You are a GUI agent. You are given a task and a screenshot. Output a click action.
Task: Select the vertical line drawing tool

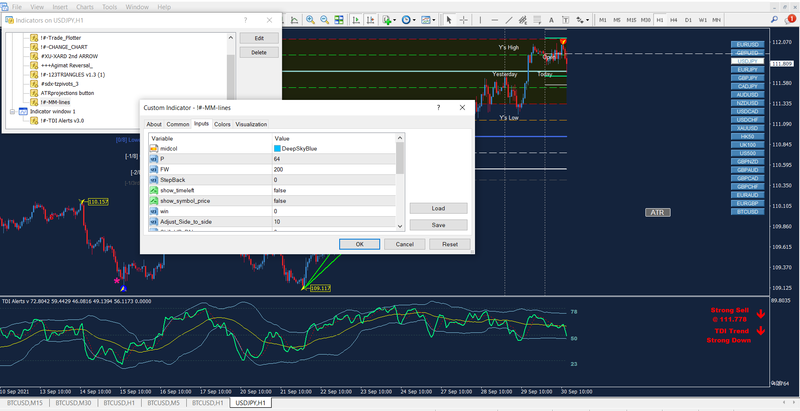(481, 19)
